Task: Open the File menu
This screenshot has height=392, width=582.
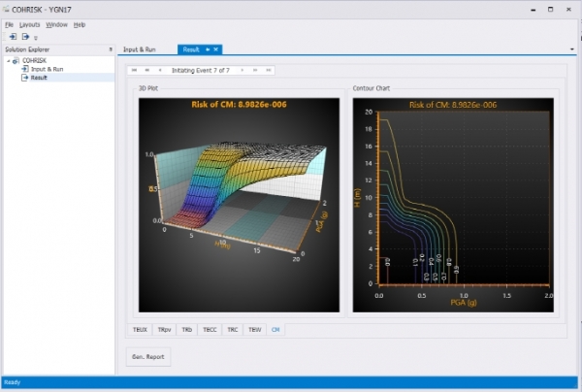Action: click(x=9, y=23)
